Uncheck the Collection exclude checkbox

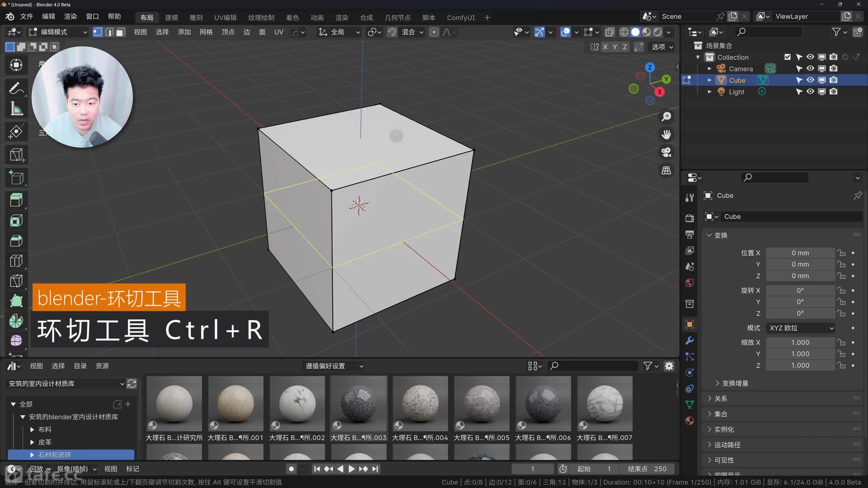click(x=788, y=57)
